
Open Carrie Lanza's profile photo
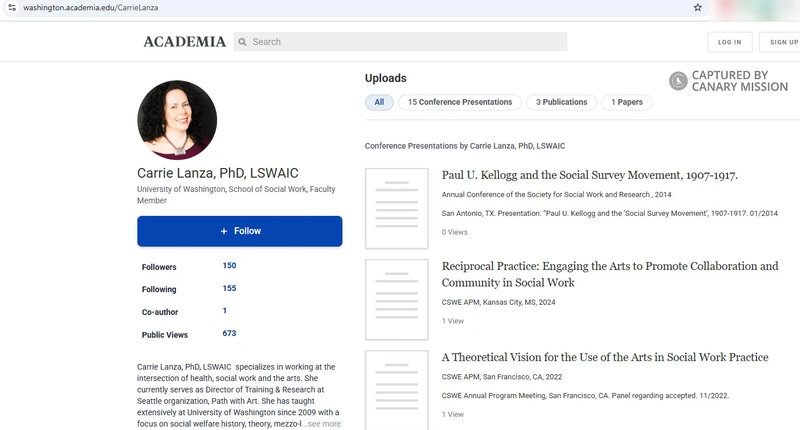tap(177, 120)
